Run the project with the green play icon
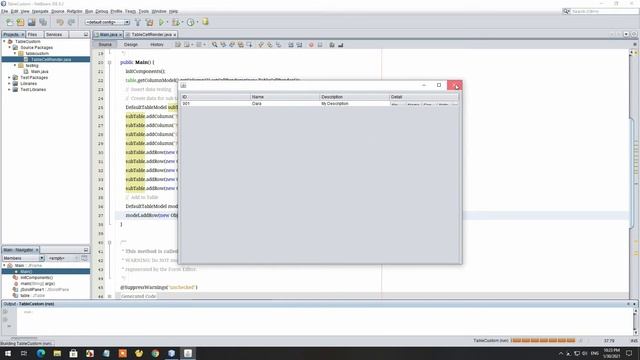This screenshot has height=360, width=640. 162,22
